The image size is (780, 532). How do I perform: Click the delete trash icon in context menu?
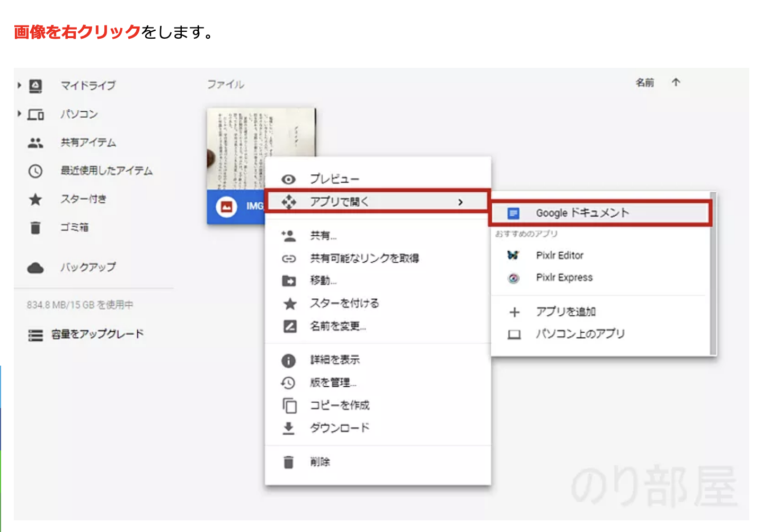coord(288,462)
